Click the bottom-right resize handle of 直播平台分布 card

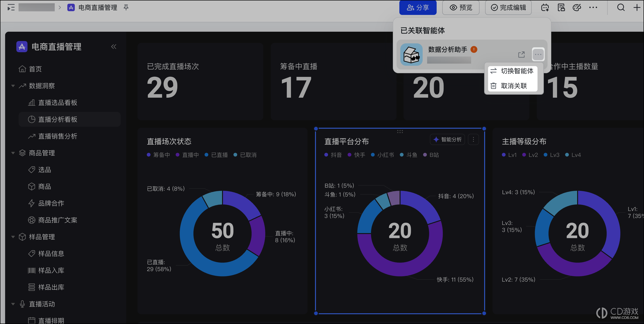coord(484,313)
